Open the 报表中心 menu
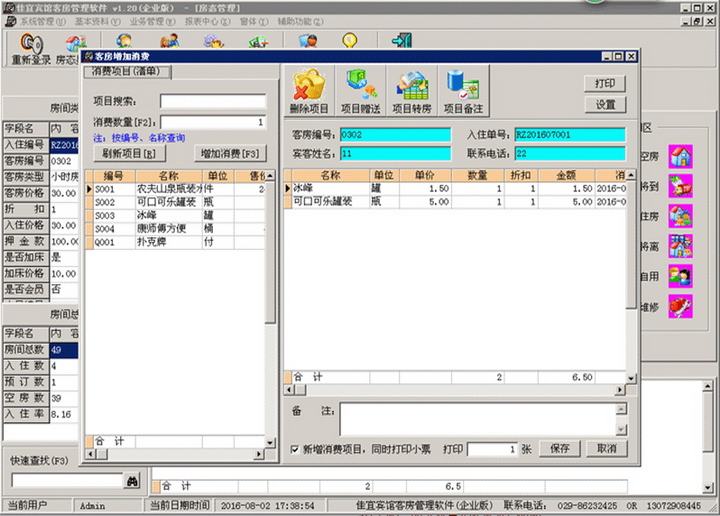Viewport: 720px width, 516px height. click(208, 22)
